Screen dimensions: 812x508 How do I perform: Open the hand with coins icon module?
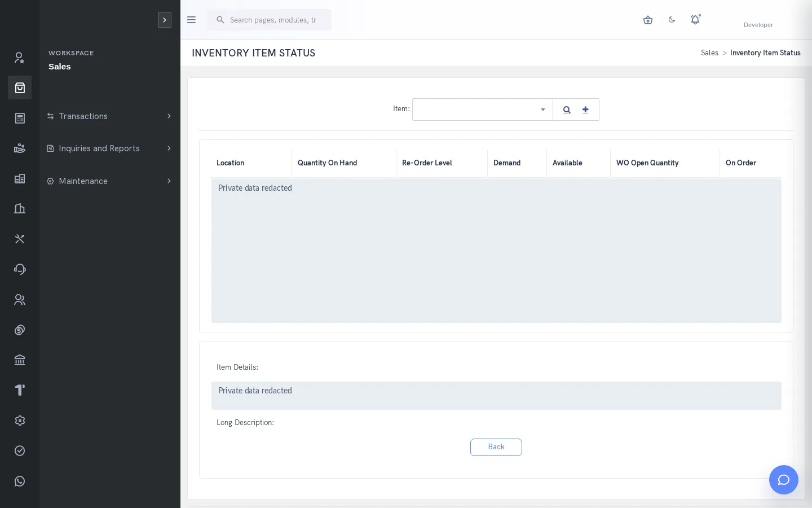[x=20, y=148]
